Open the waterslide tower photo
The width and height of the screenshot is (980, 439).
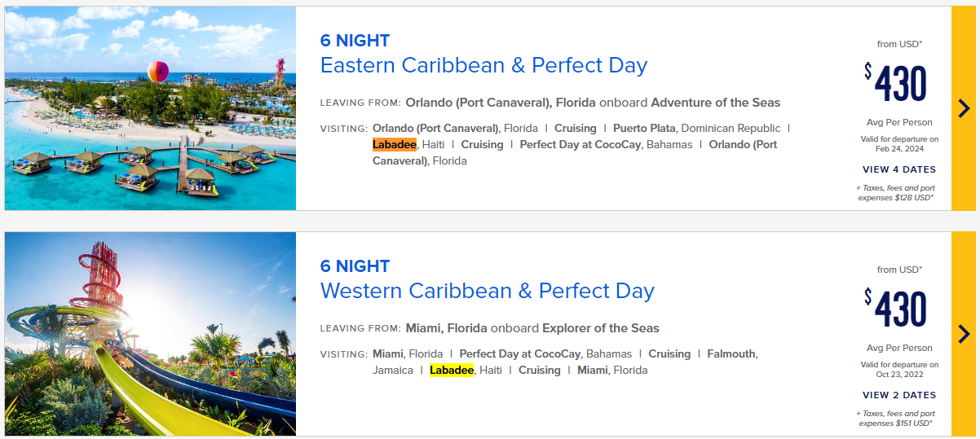(150, 334)
